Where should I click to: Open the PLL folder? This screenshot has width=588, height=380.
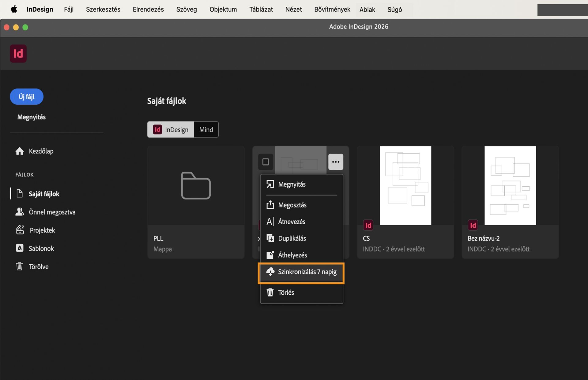click(x=196, y=186)
